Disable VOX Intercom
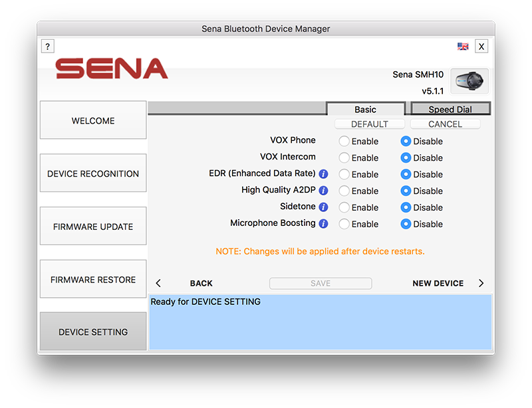The image size is (532, 408). pos(406,157)
